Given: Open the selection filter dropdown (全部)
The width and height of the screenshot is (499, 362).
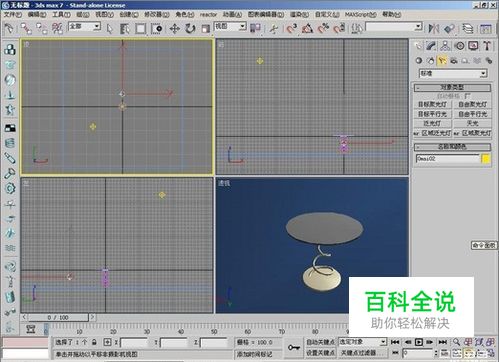Looking at the screenshot, I should 84,26.
